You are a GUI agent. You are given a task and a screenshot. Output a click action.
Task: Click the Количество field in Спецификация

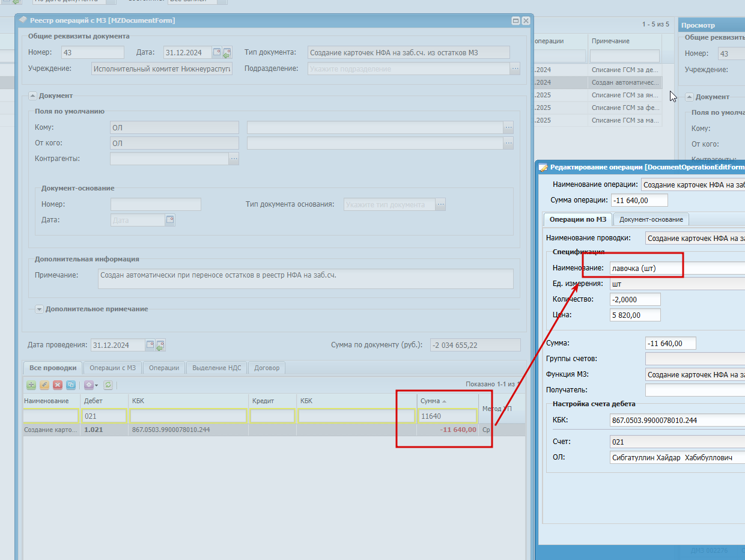pyautogui.click(x=635, y=299)
